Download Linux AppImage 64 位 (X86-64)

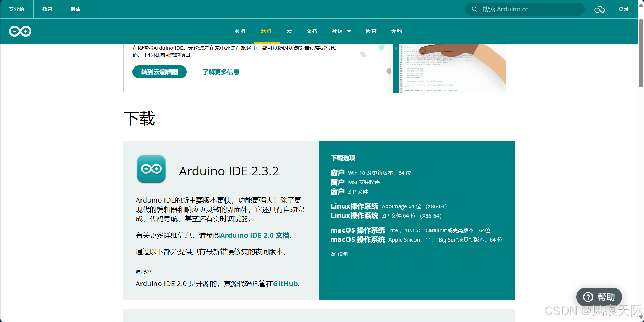point(389,206)
